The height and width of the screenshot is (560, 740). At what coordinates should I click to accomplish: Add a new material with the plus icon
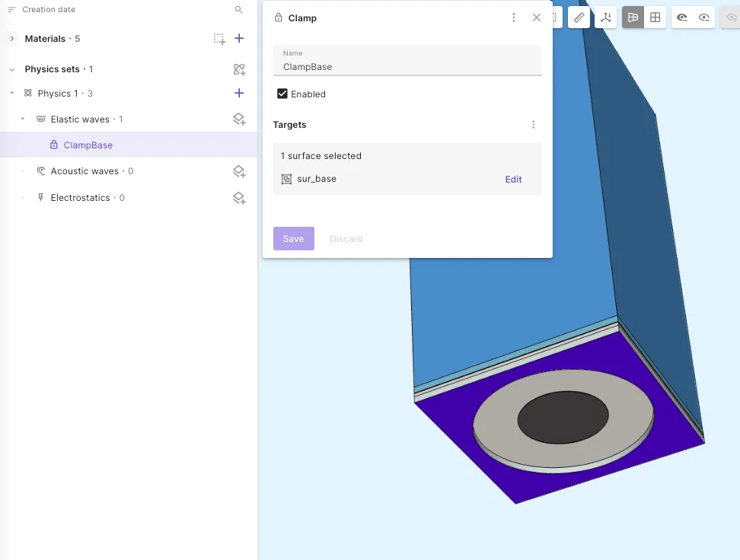tap(239, 38)
